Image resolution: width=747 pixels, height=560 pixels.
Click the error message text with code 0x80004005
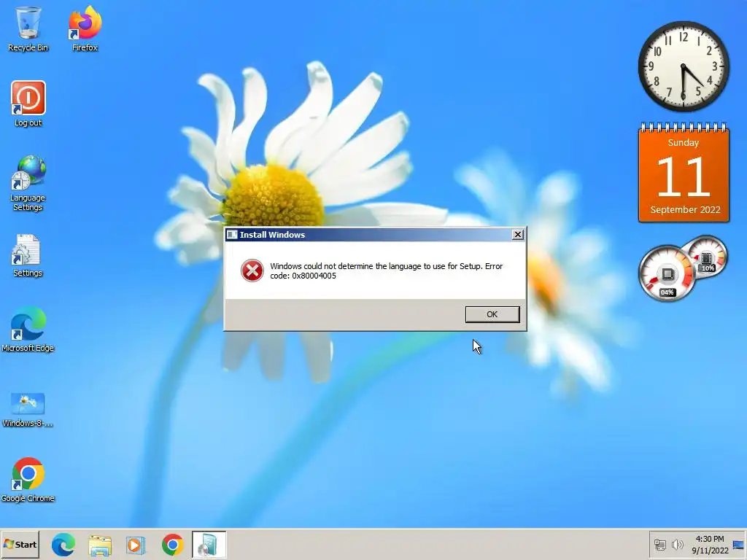(386, 271)
